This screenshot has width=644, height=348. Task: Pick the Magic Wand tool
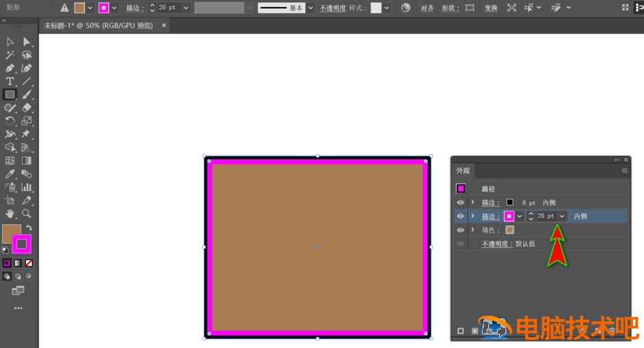10,55
